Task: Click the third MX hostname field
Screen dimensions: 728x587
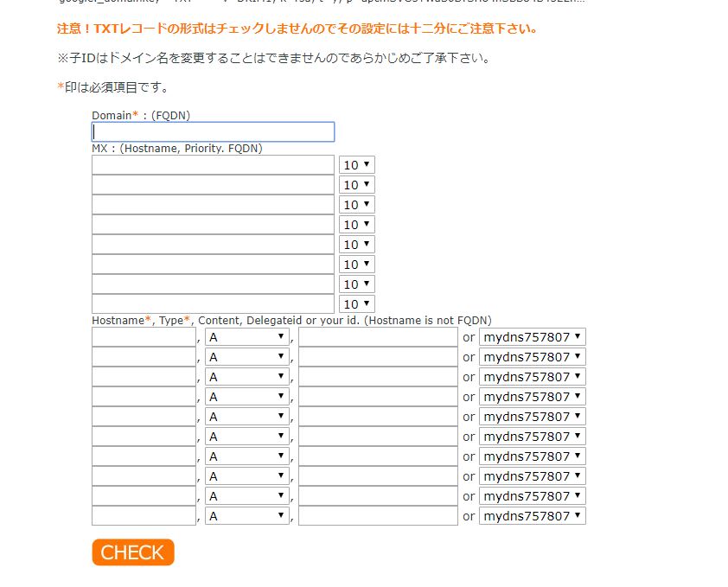Action: (213, 205)
